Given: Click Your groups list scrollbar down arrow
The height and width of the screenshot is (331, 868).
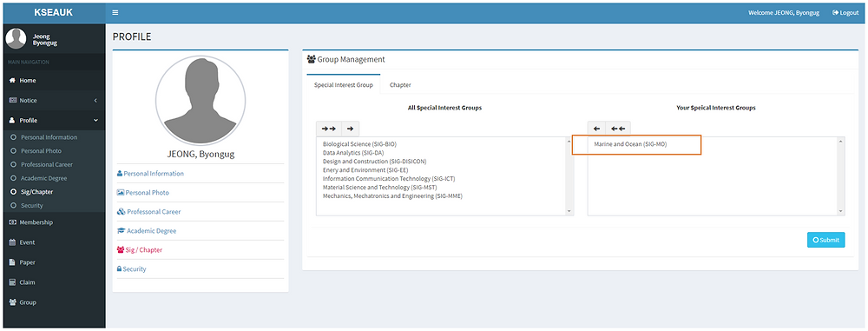Looking at the screenshot, I should pos(841,211).
